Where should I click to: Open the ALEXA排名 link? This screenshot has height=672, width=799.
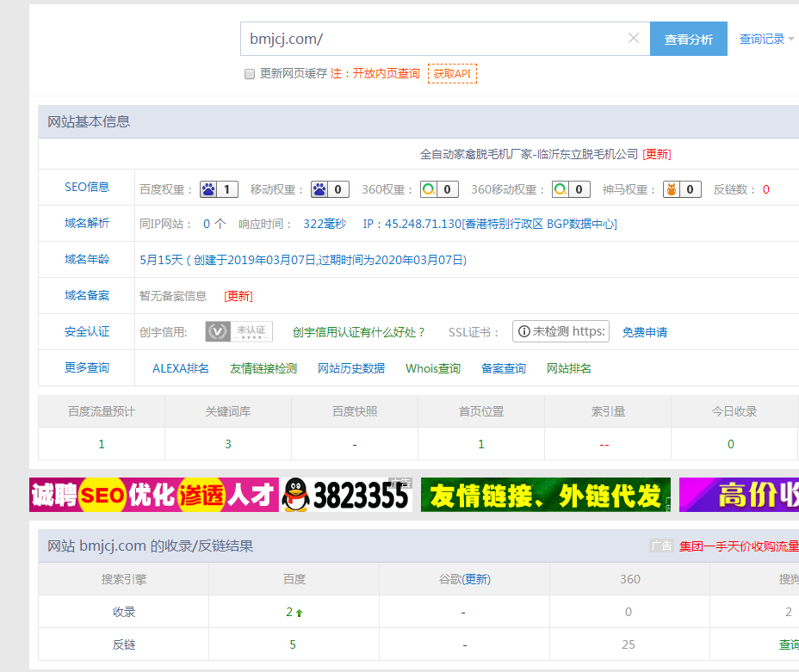181,368
